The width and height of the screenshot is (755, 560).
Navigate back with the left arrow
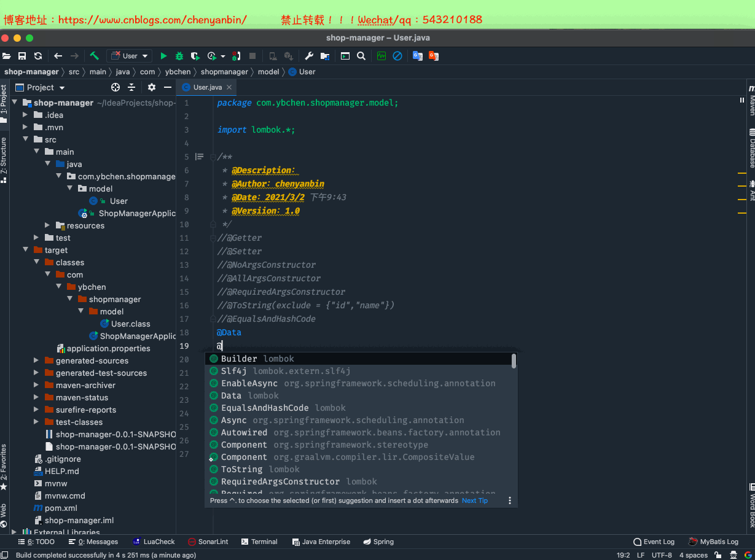coord(58,56)
